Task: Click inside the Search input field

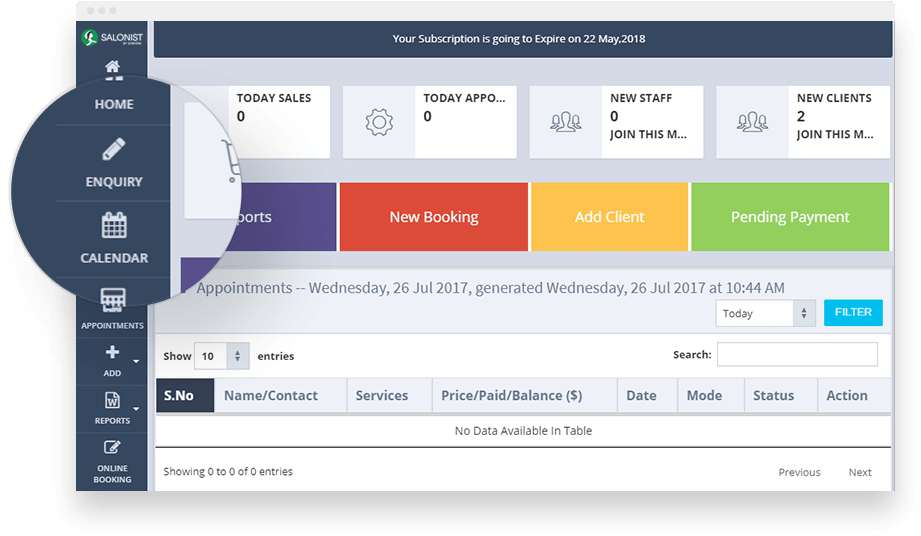Action: coord(797,354)
